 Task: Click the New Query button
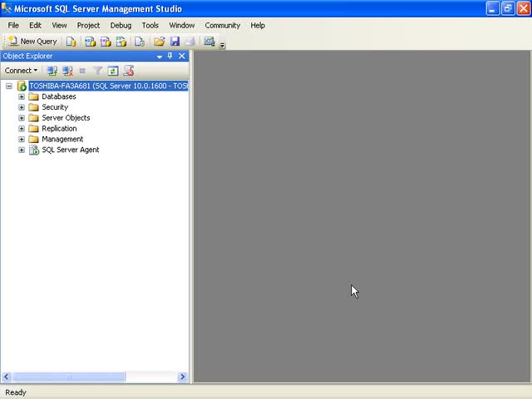tap(32, 42)
